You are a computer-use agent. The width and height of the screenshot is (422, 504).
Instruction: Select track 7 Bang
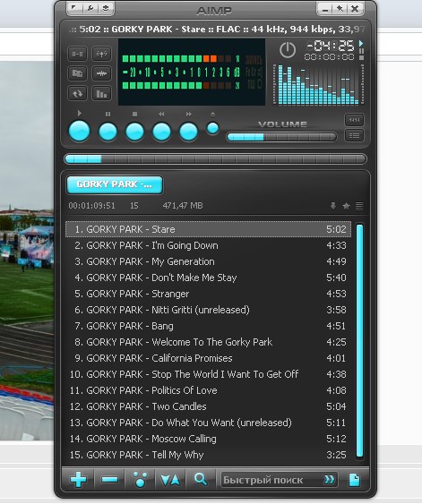[x=208, y=326]
